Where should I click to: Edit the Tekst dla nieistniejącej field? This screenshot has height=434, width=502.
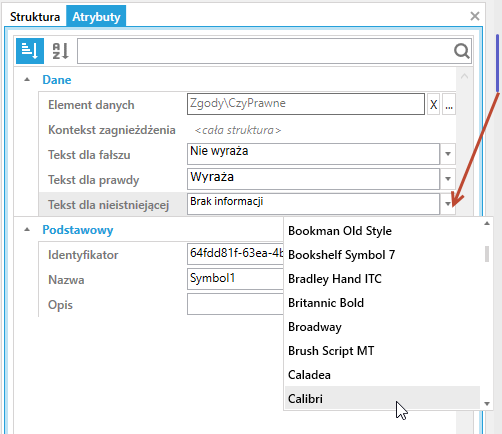point(313,204)
